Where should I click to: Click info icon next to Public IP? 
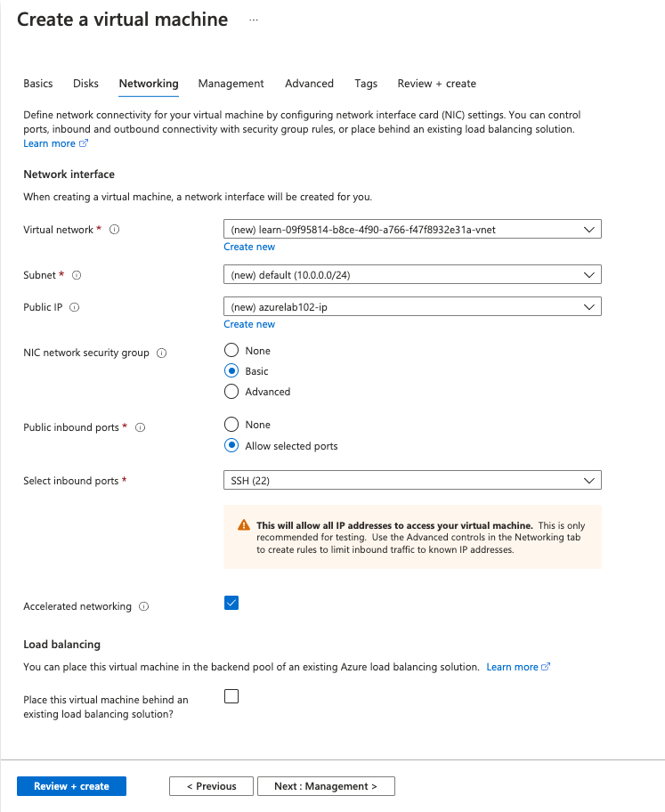pos(74,307)
